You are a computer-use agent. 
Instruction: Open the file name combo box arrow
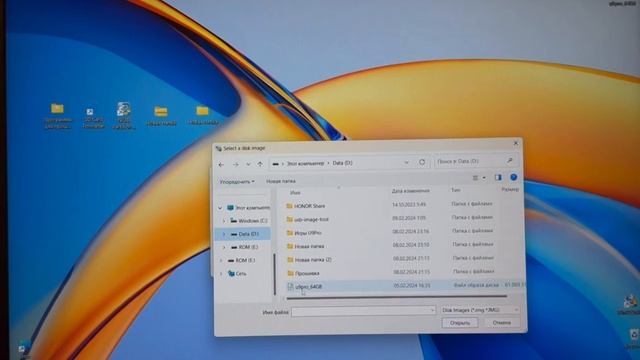pyautogui.click(x=432, y=311)
